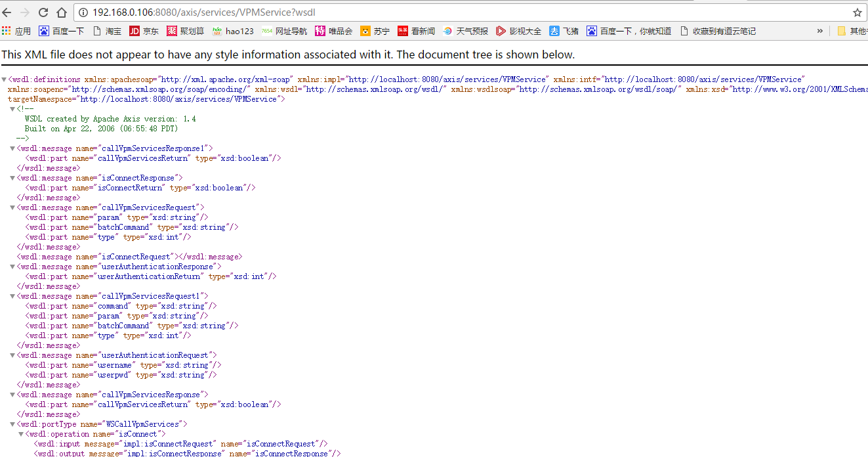
Task: Open the other bookmarks folder
Action: (852, 31)
